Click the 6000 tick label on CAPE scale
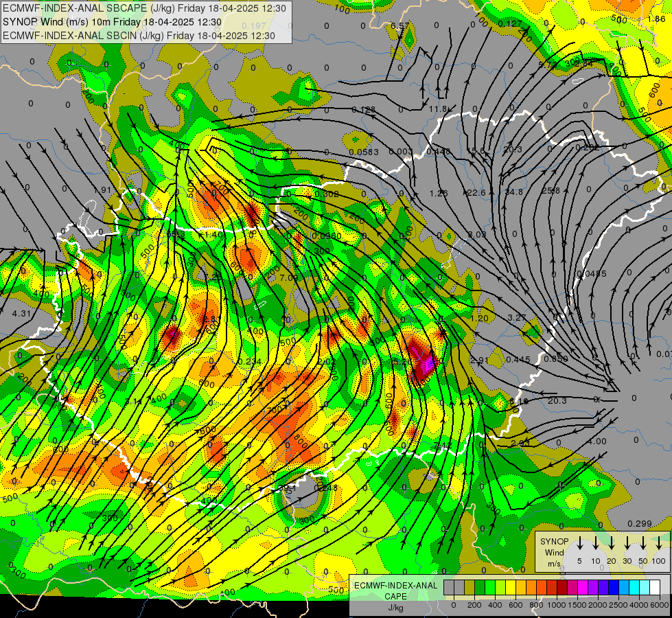 tap(660, 605)
